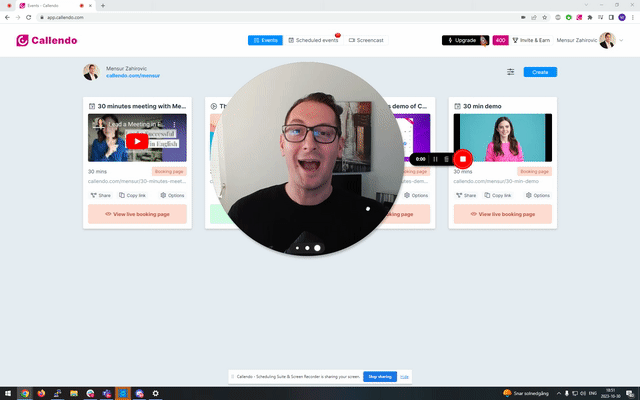Stop the recording with the red button
The height and width of the screenshot is (400, 640).
[x=463, y=159]
